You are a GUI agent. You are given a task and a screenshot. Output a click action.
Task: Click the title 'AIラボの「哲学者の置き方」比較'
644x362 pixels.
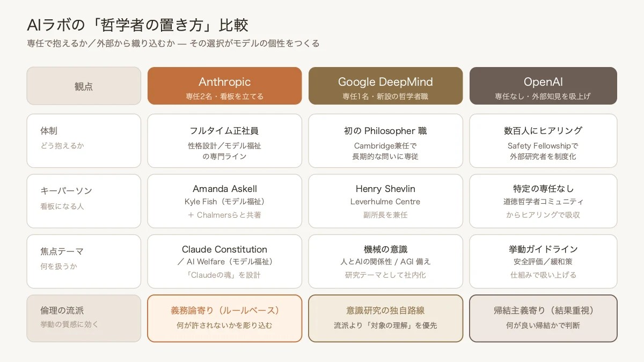pos(137,25)
